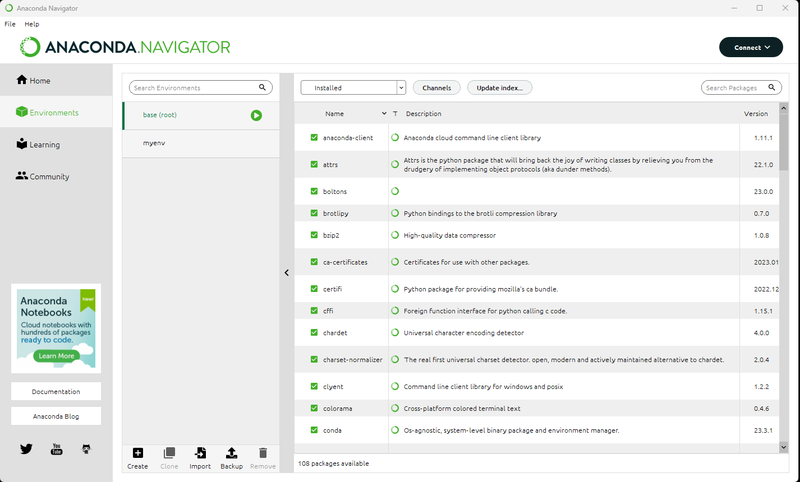Click the type icon for conda
800x482 pixels.
pyautogui.click(x=395, y=430)
